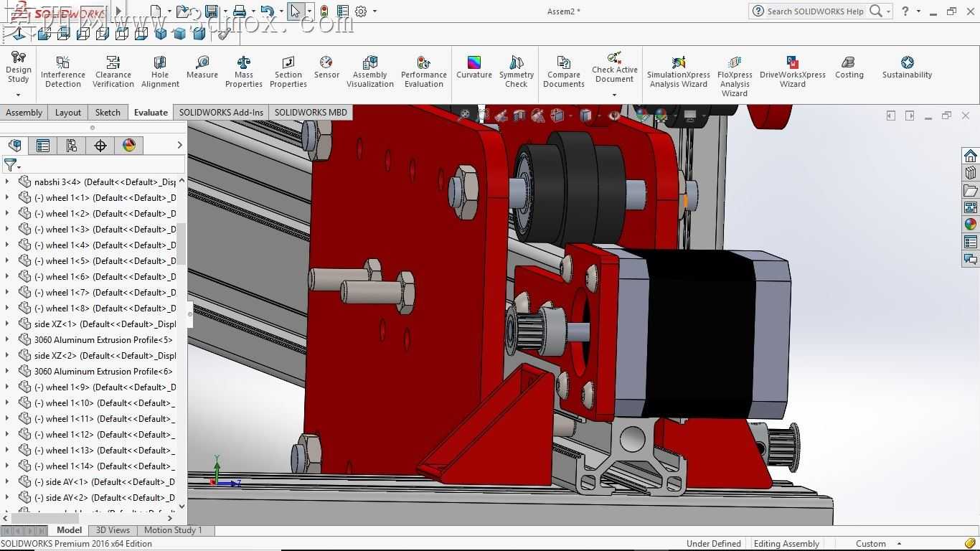The height and width of the screenshot is (551, 980).
Task: Open Mass Properties
Action: (244, 72)
